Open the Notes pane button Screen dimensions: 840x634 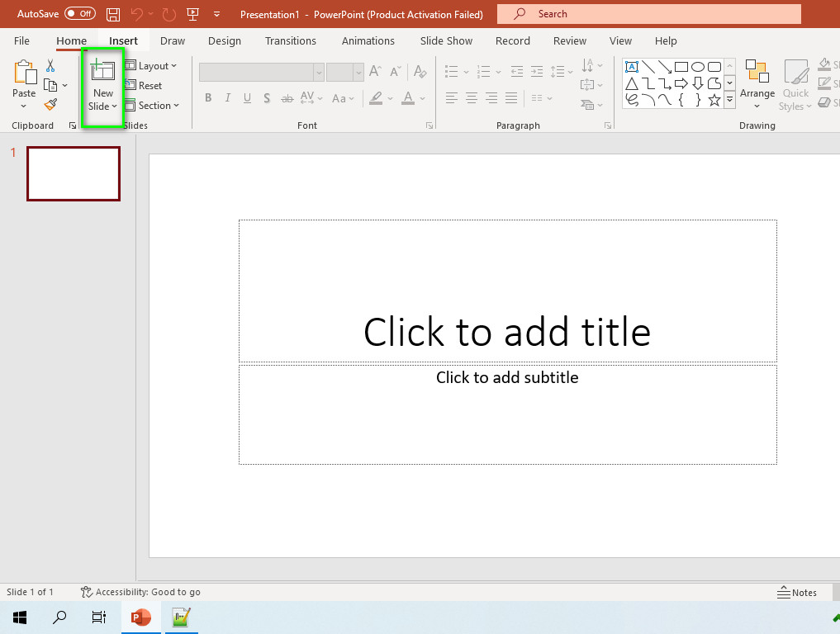(796, 592)
